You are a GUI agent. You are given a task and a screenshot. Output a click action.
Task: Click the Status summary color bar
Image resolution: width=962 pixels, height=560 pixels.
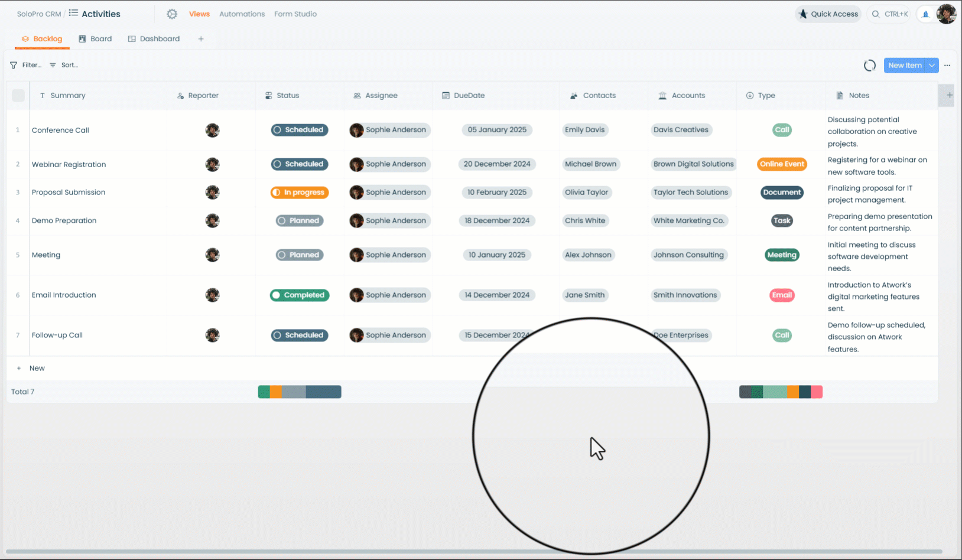point(300,392)
